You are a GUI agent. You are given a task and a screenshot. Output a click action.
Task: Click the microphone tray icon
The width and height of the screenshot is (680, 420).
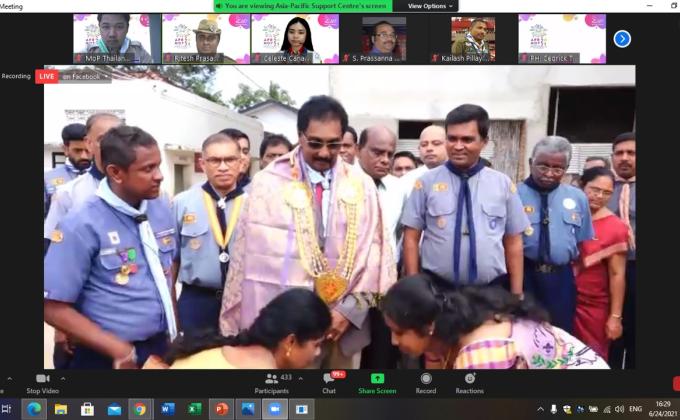click(x=554, y=409)
